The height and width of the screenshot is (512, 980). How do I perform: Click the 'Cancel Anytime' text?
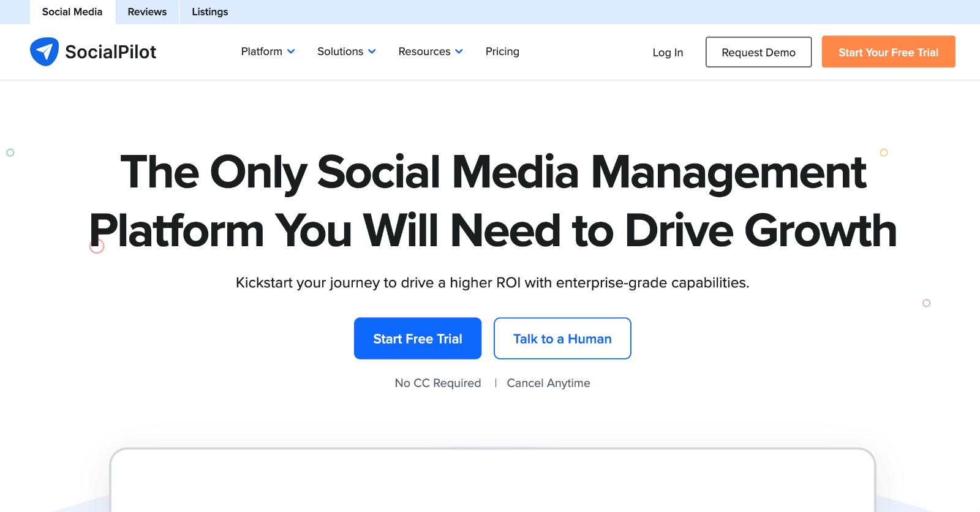click(x=548, y=383)
